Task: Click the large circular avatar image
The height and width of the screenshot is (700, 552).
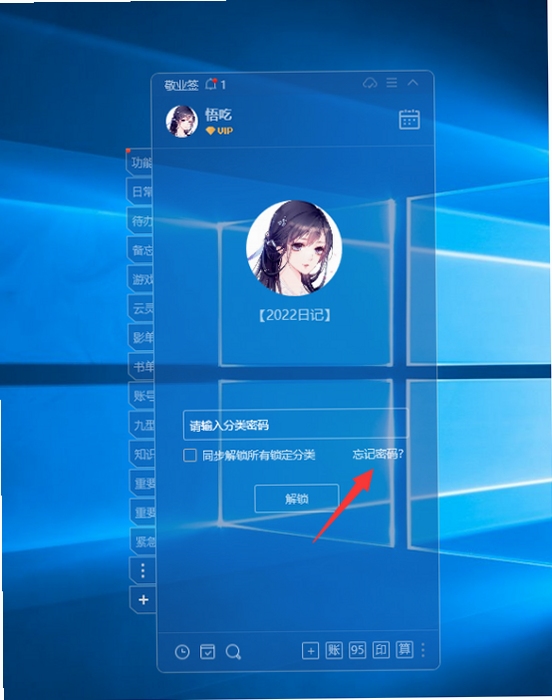Action: [x=294, y=248]
